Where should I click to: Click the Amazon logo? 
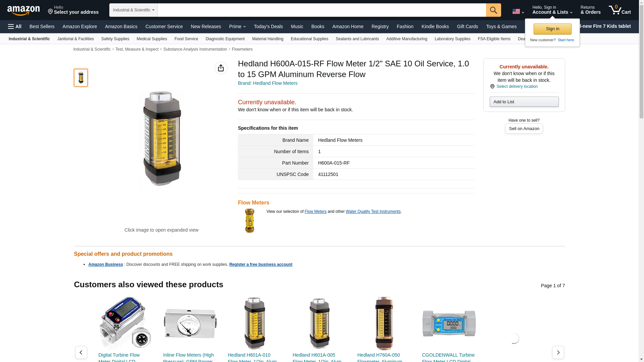pos(23,10)
